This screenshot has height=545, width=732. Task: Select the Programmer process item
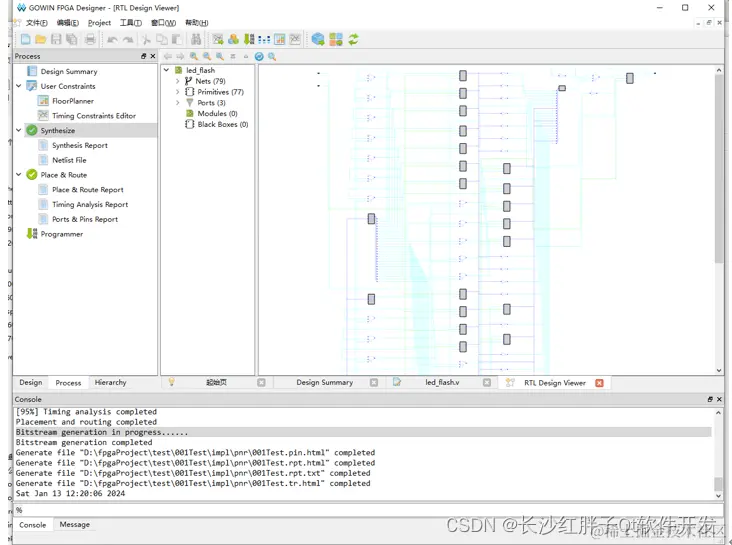click(62, 234)
